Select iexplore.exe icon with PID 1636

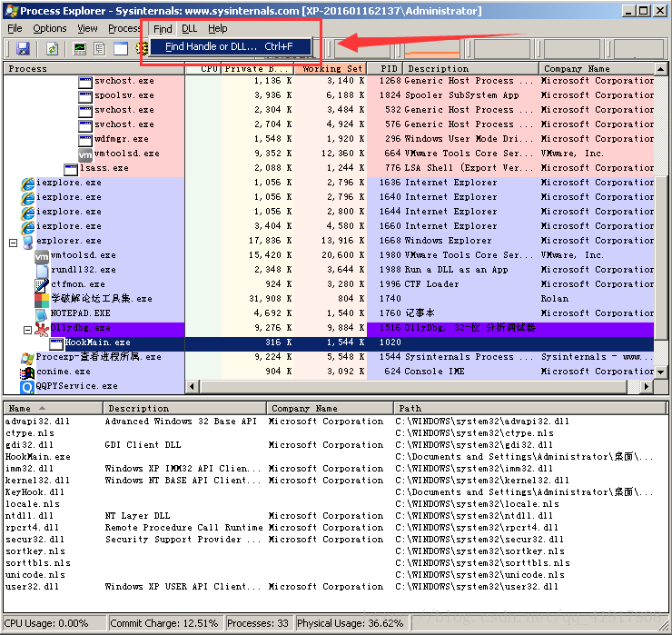[27, 184]
